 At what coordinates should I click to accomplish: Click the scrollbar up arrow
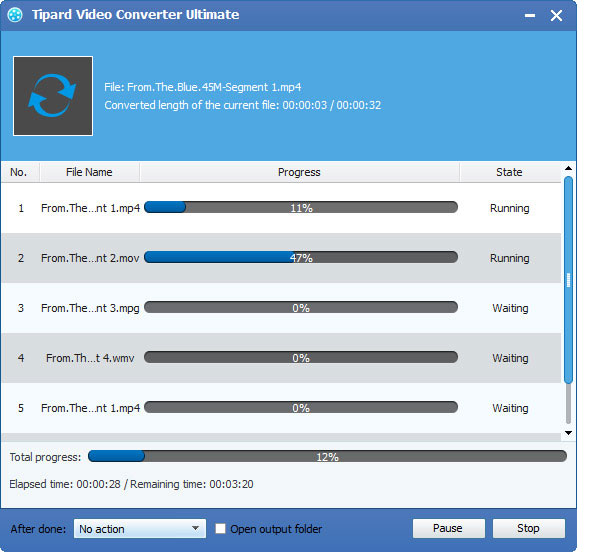point(569,168)
